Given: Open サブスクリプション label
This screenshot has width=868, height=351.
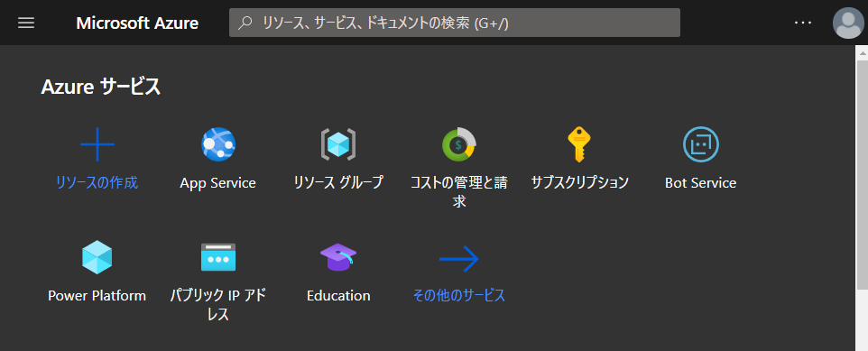Looking at the screenshot, I should tap(579, 182).
